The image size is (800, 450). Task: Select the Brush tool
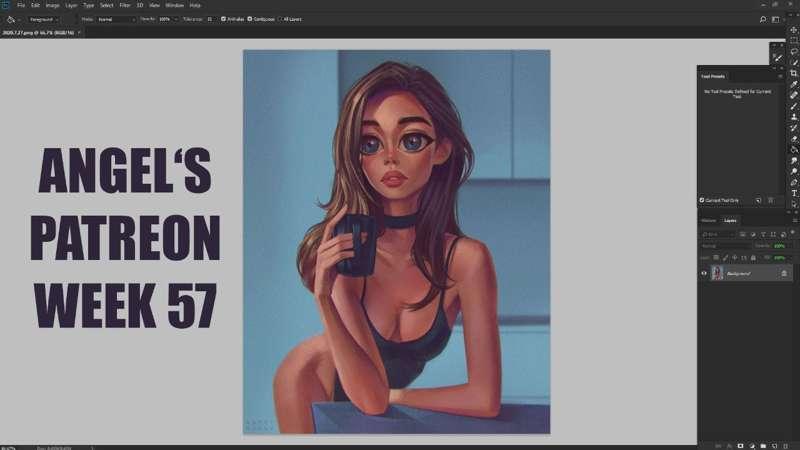click(794, 106)
